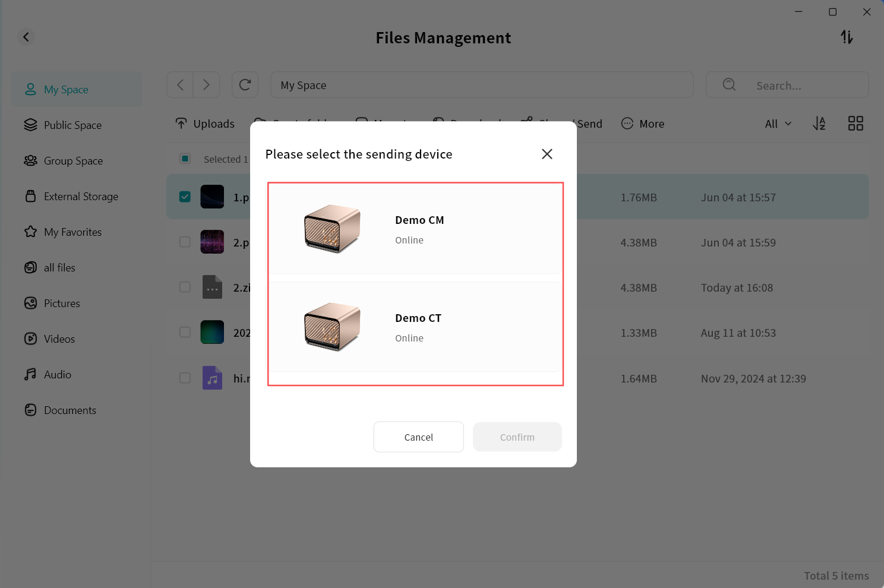Click the Uploads toolbar button
The image size is (884, 588).
[x=206, y=124]
